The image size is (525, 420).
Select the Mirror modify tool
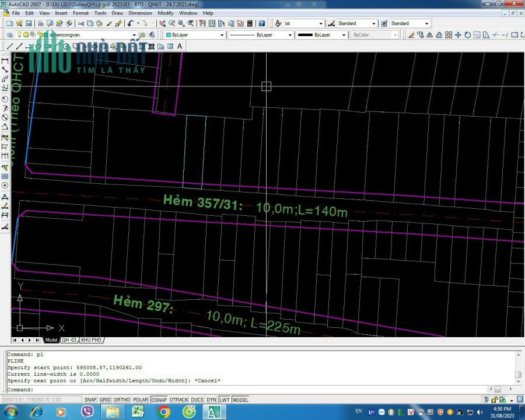tap(430, 35)
